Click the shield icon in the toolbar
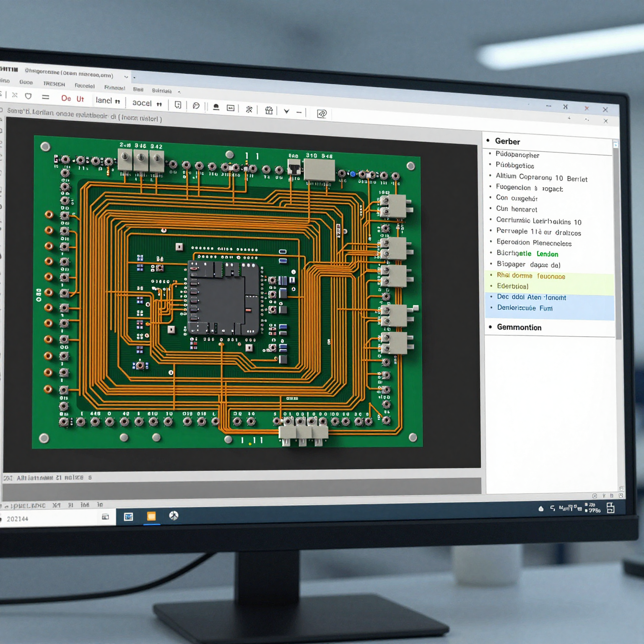 pyautogui.click(x=28, y=96)
